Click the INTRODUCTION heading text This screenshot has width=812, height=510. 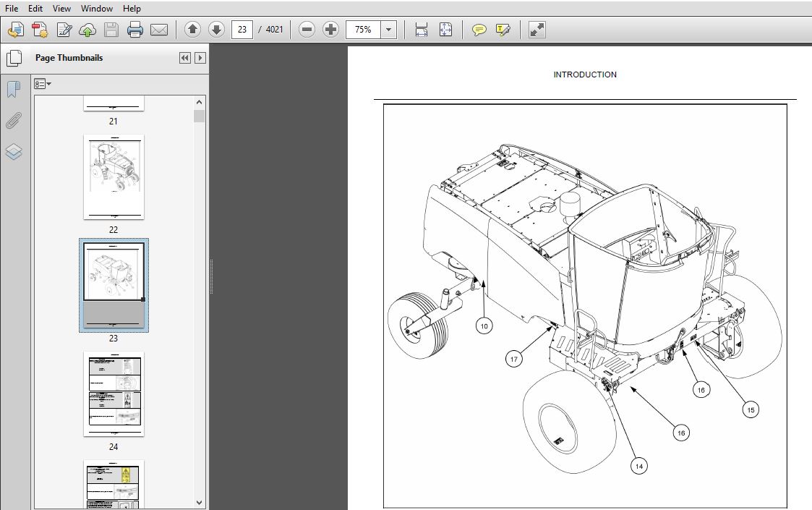coord(585,75)
